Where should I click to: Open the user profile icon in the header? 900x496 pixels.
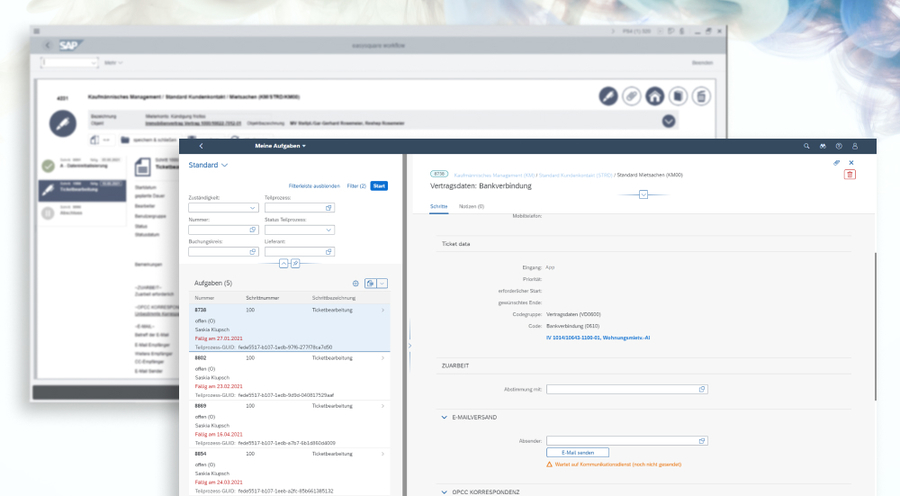coord(854,146)
